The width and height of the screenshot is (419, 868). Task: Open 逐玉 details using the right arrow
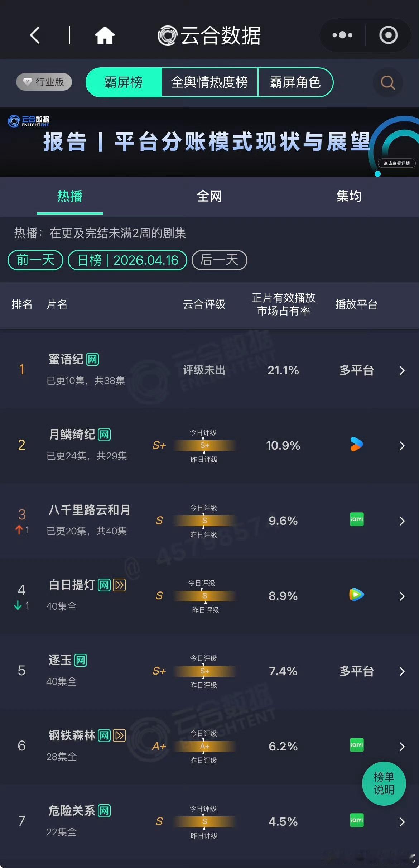(402, 672)
